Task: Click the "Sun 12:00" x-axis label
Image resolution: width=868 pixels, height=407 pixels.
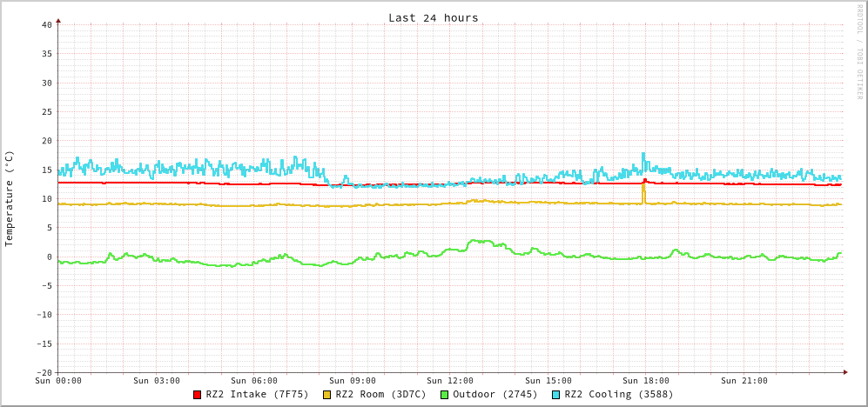Action: (x=450, y=381)
